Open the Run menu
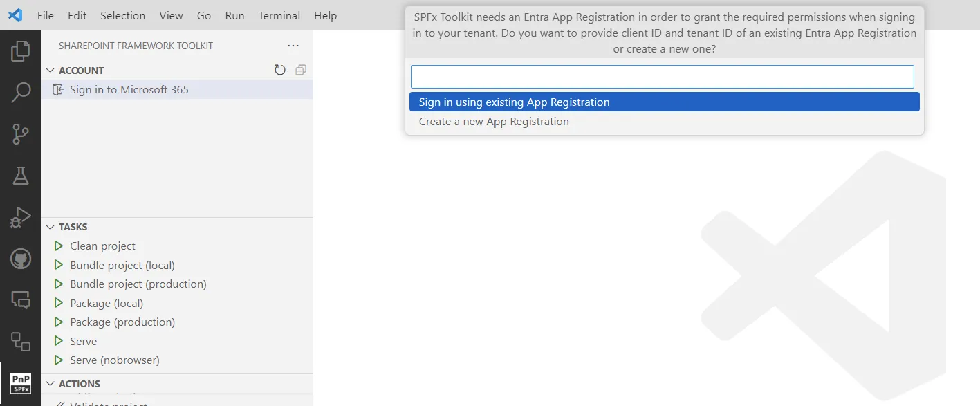The height and width of the screenshot is (406, 980). [x=234, y=15]
